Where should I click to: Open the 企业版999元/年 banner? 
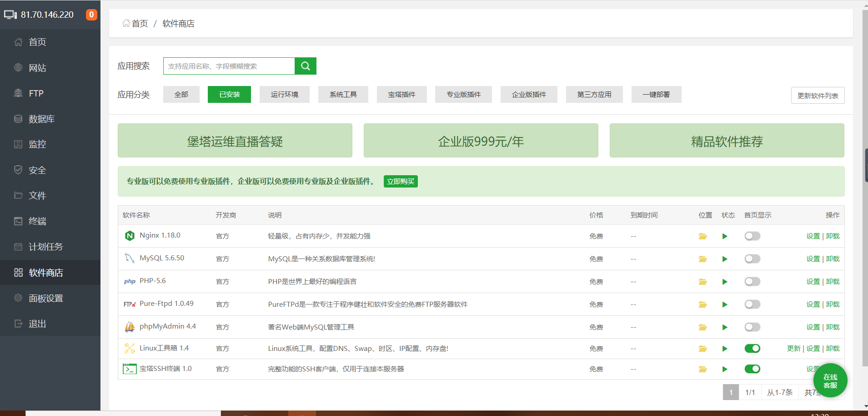pos(481,141)
